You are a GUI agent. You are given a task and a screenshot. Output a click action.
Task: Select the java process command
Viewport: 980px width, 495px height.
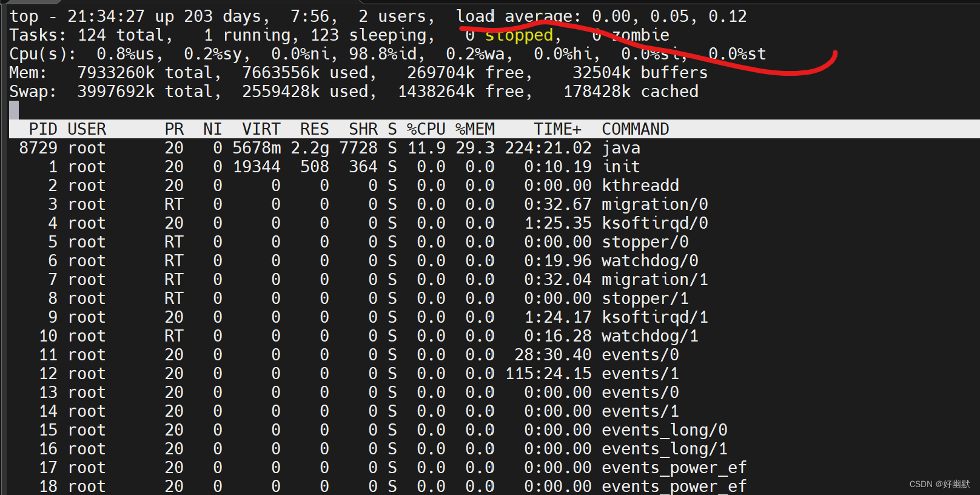click(621, 148)
